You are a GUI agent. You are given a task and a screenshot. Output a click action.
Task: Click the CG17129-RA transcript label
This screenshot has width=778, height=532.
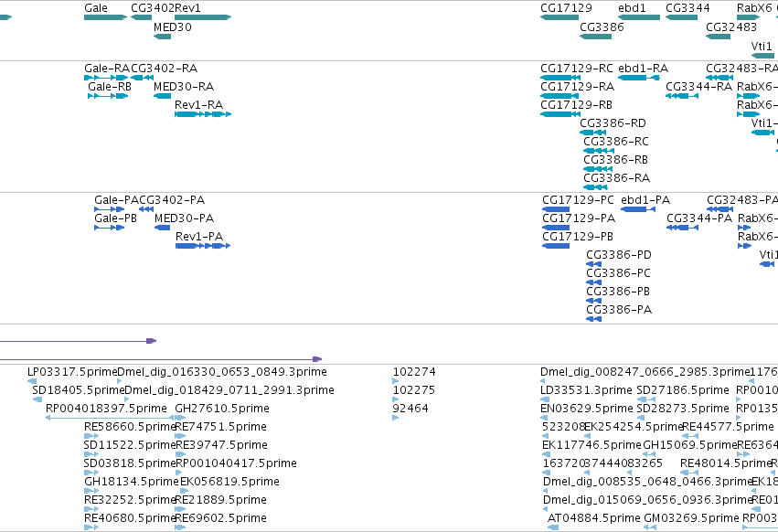[x=578, y=86]
